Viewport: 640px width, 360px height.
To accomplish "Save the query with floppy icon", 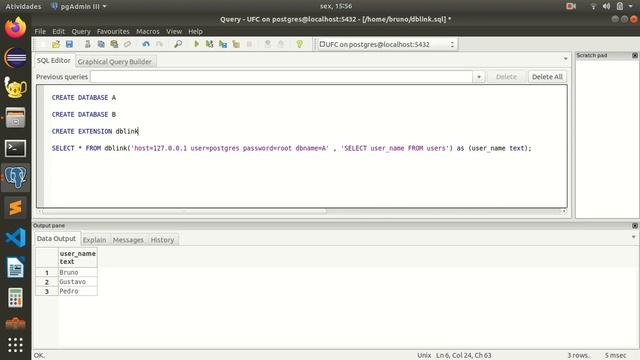I will (x=69, y=44).
